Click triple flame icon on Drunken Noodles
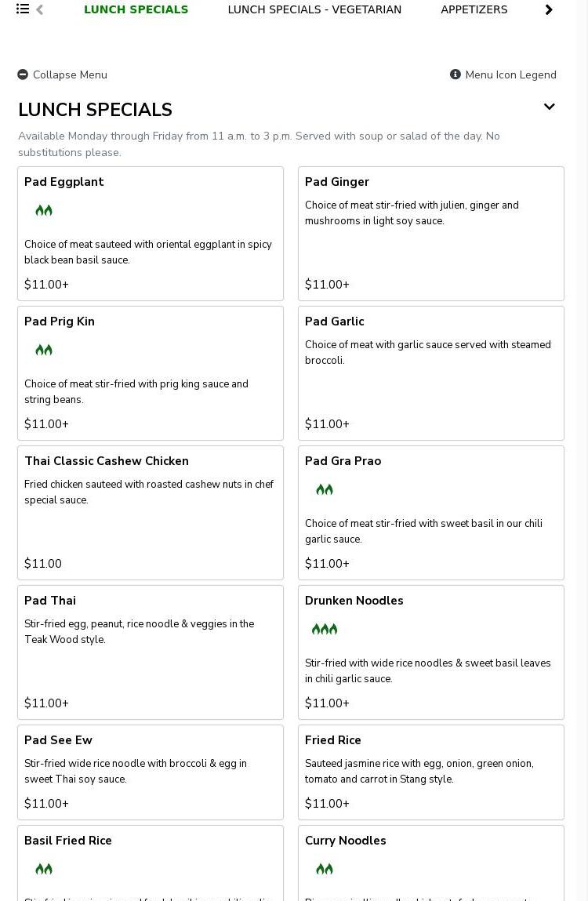 325,629
